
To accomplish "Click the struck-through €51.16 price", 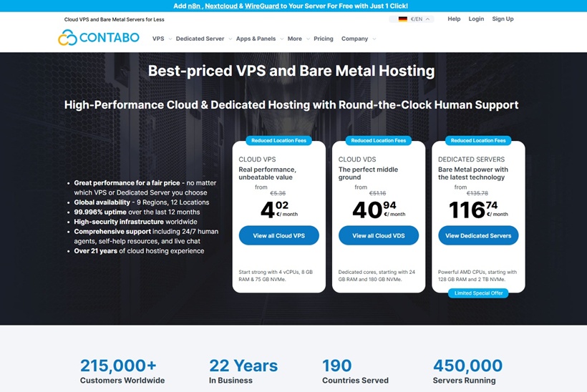I will point(377,193).
